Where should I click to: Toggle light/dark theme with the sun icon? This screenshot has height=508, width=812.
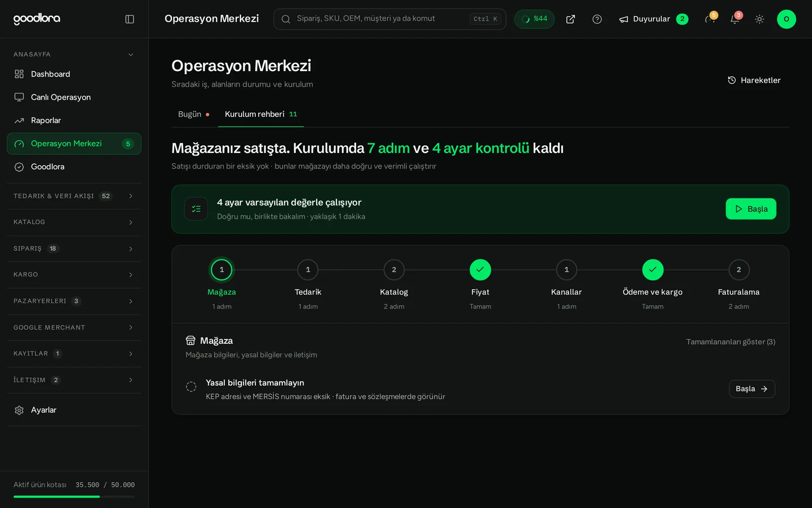[759, 19]
